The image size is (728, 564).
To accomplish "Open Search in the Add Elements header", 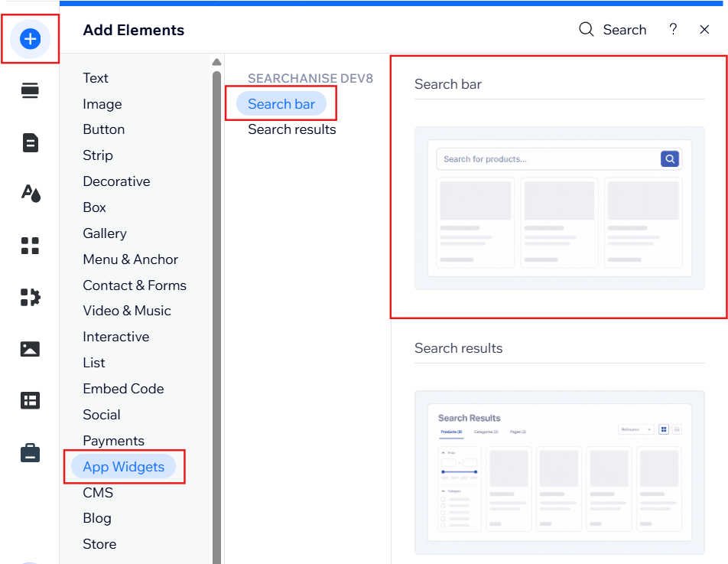I will point(613,29).
